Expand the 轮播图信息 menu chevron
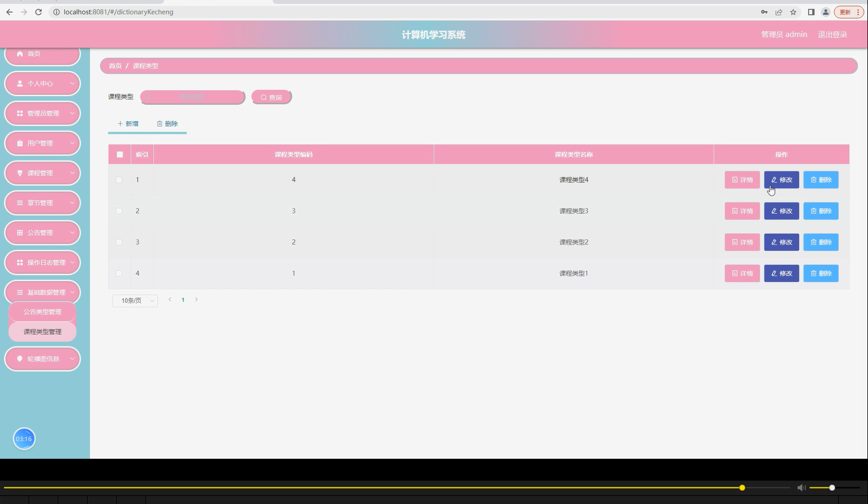868x504 pixels. coord(72,359)
